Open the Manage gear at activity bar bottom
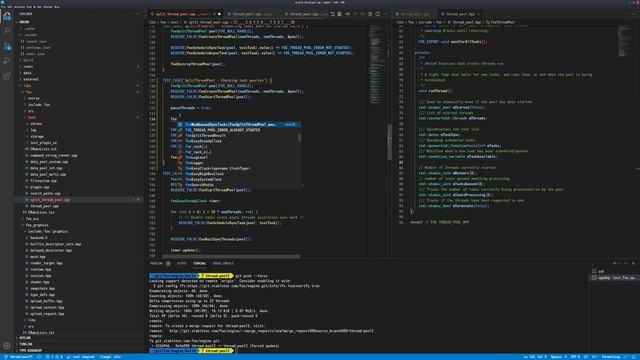 [x=7, y=346]
